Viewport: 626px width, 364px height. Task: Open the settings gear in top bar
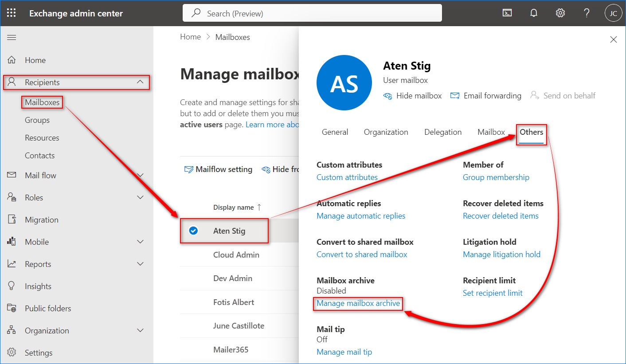tap(560, 13)
